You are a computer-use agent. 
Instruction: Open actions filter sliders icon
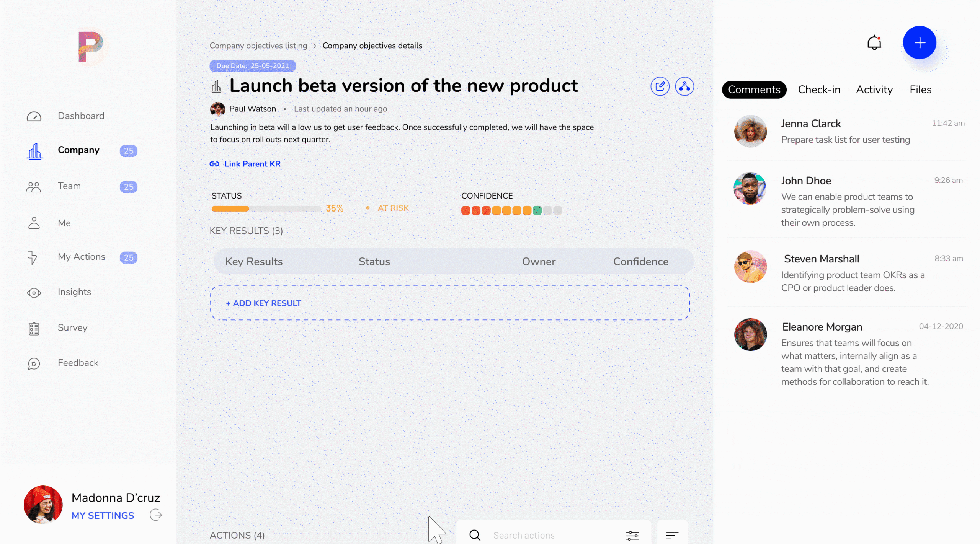point(632,535)
